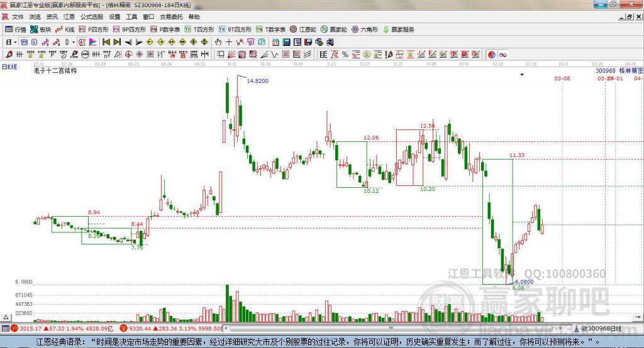Viewport: 644px width, 348px height.
Task: Open the T数字表 number table
Action: point(270,29)
